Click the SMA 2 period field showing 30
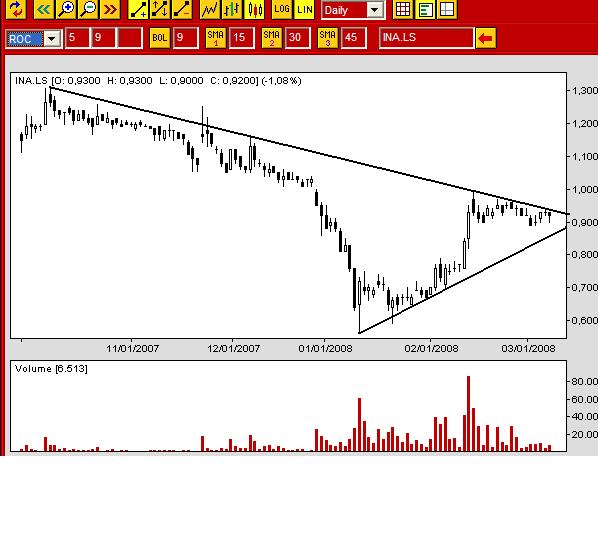 (298, 38)
